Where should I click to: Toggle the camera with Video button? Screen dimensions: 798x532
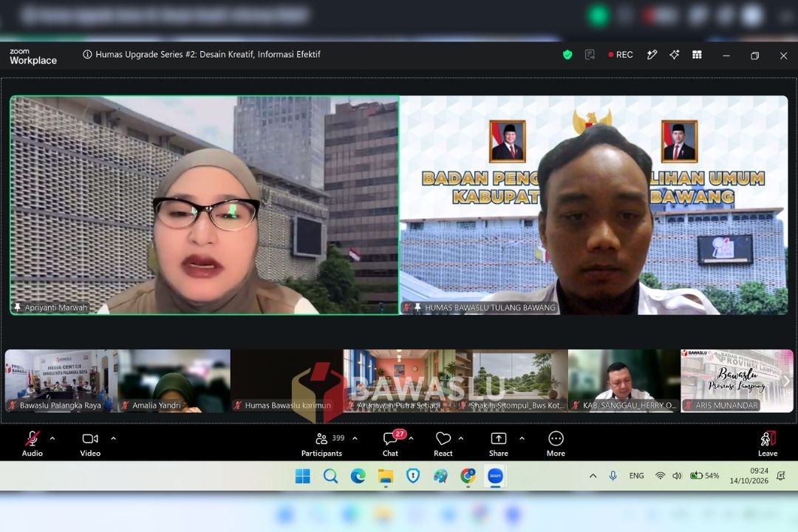pos(90,444)
